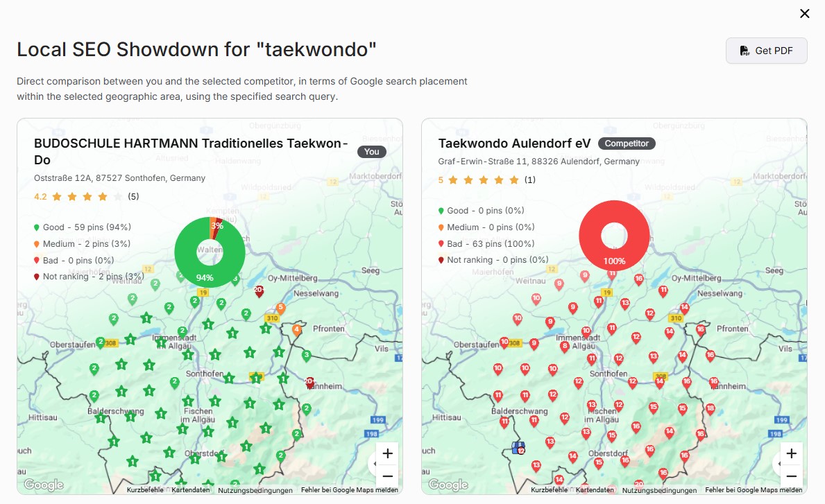Click the green Good legend marker for competitor
This screenshot has height=504, width=825.
pos(441,211)
